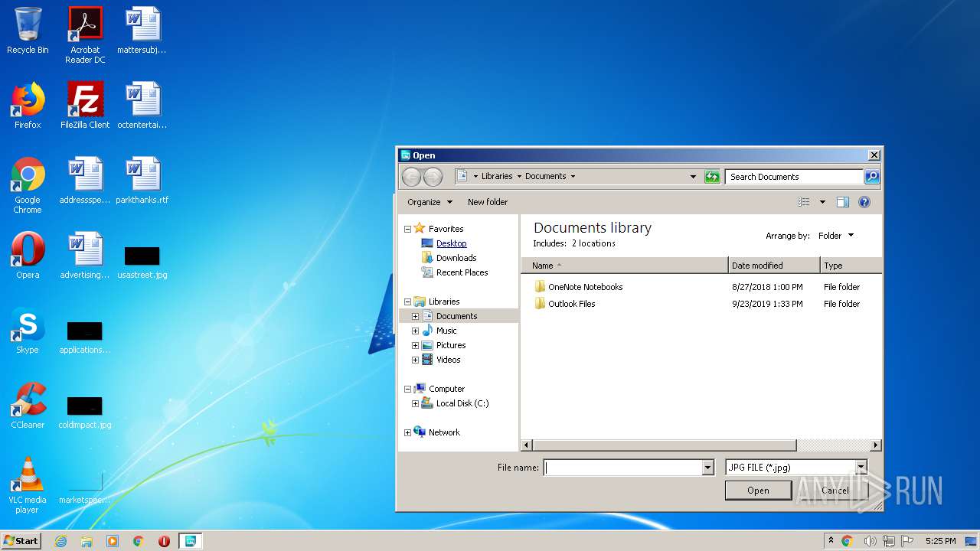Click '2 locations' link
Viewport: 980px width, 551px height.
(593, 243)
